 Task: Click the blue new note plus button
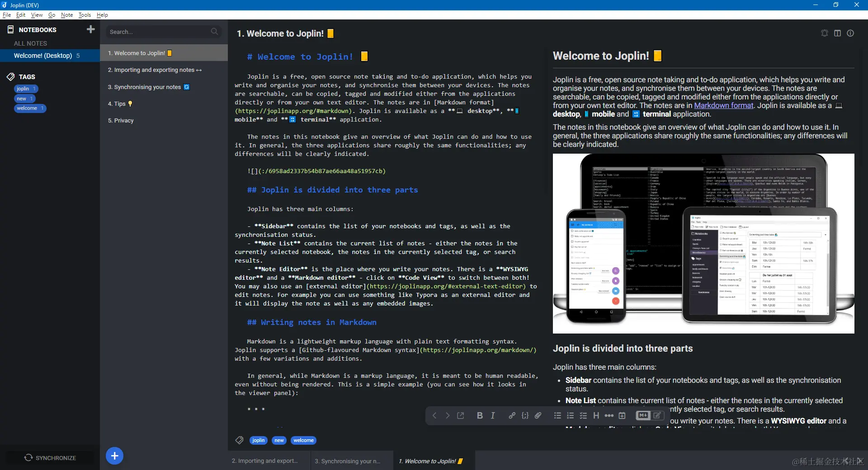(115, 456)
